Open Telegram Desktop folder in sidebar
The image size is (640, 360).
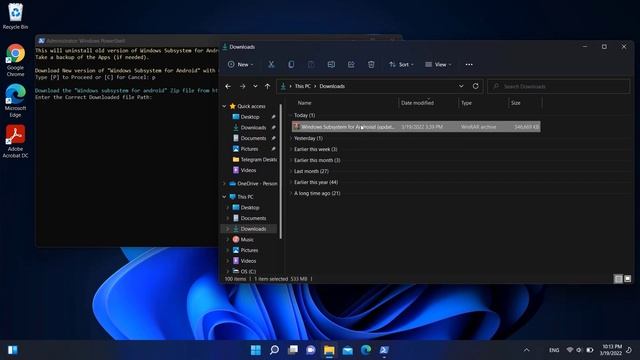[254, 160]
